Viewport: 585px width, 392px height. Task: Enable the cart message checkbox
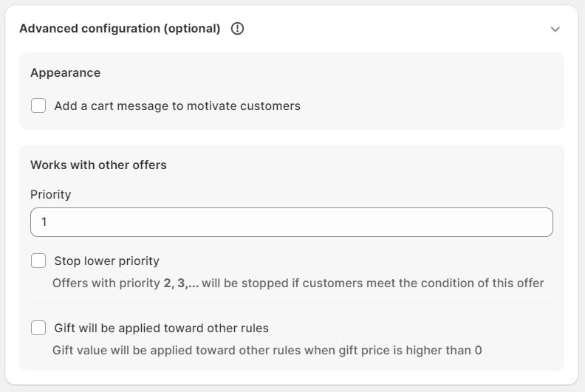38,106
